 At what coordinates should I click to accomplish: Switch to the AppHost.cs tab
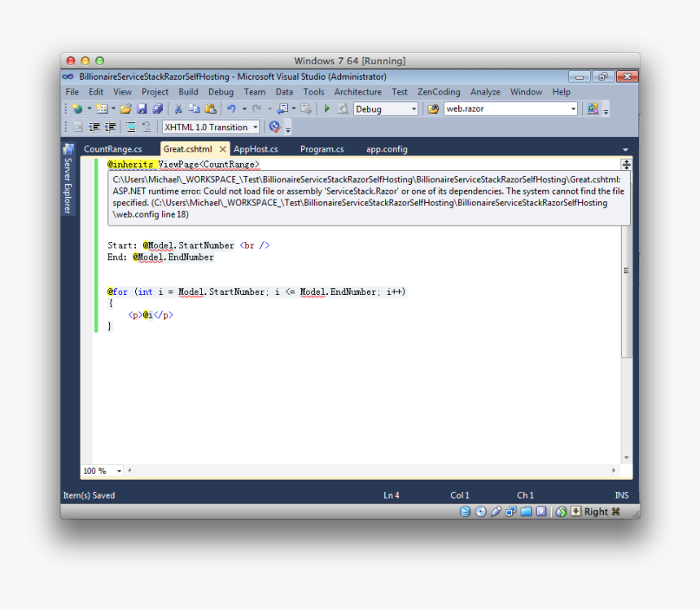coord(256,149)
